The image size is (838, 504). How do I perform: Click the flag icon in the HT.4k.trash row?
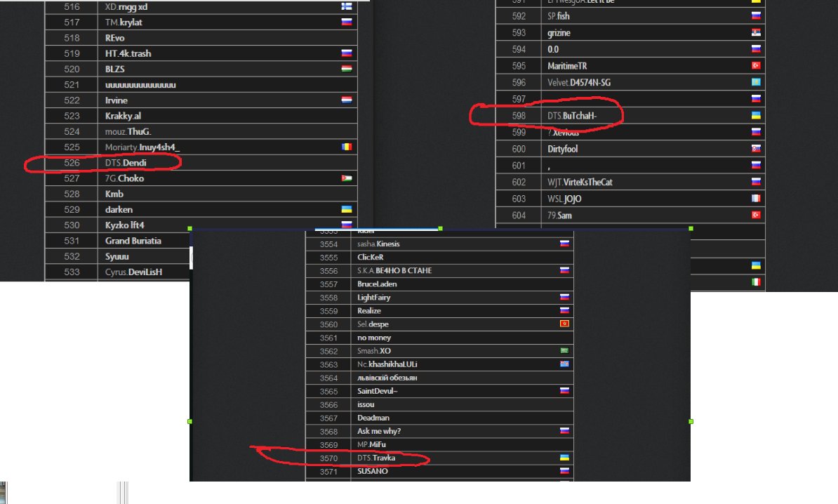[x=346, y=53]
